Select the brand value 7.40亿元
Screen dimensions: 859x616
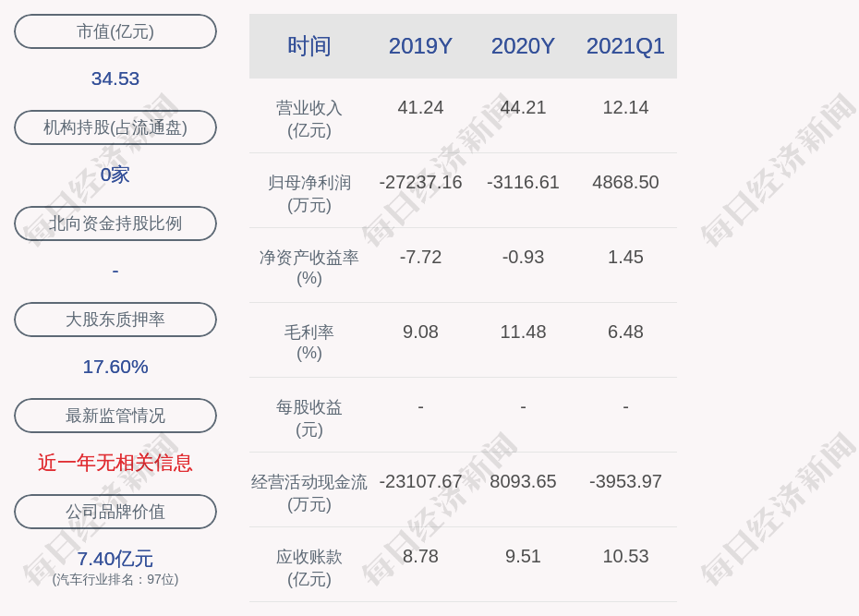tap(115, 559)
